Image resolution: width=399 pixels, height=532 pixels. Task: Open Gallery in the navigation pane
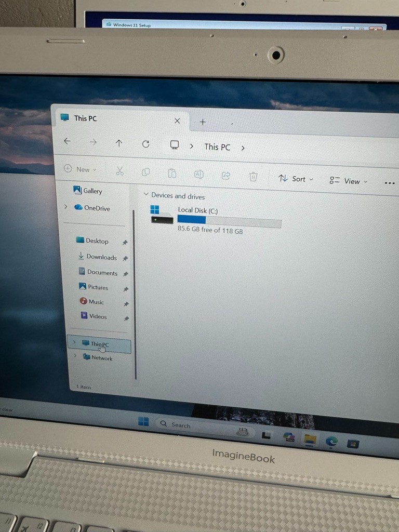[x=87, y=191]
